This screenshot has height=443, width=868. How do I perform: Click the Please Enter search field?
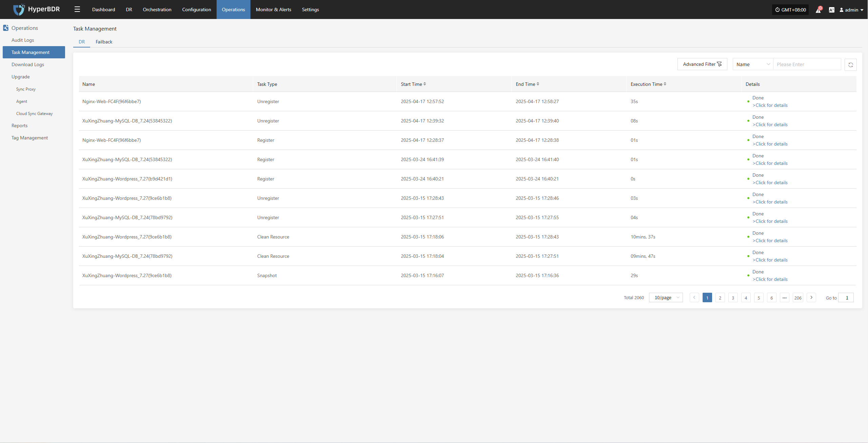[x=807, y=64]
